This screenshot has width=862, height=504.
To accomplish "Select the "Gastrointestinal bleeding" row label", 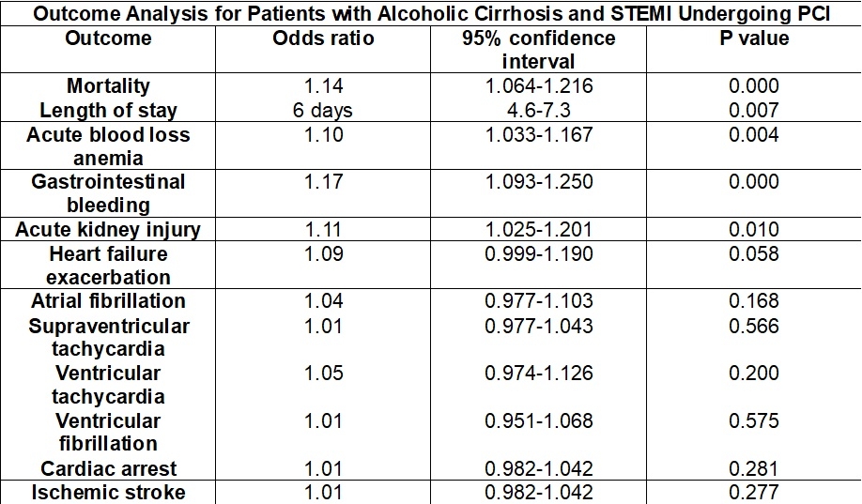I will click(108, 193).
